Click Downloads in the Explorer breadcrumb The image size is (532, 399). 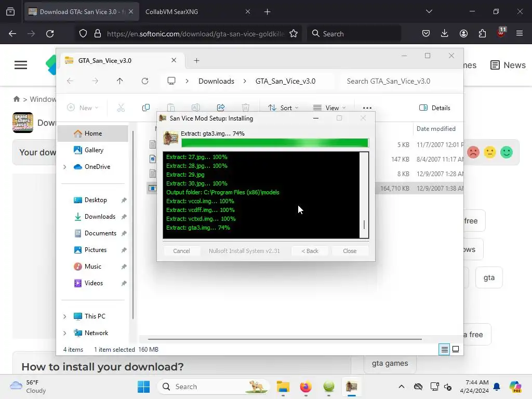tap(216, 81)
